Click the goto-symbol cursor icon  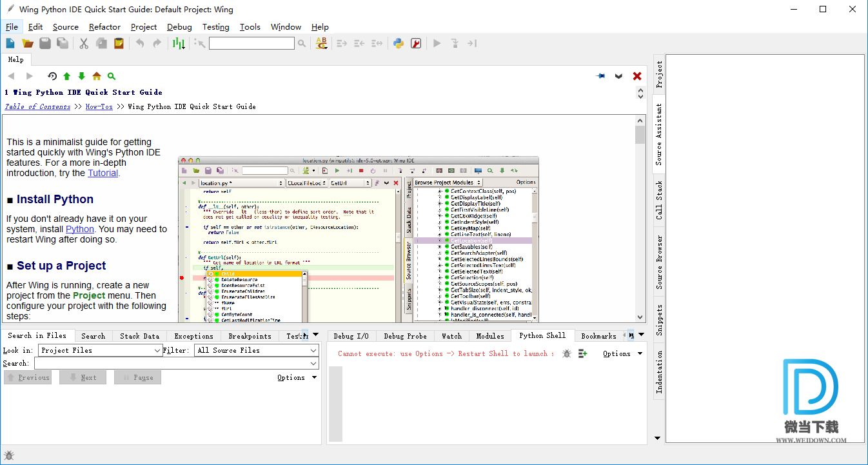pos(200,43)
